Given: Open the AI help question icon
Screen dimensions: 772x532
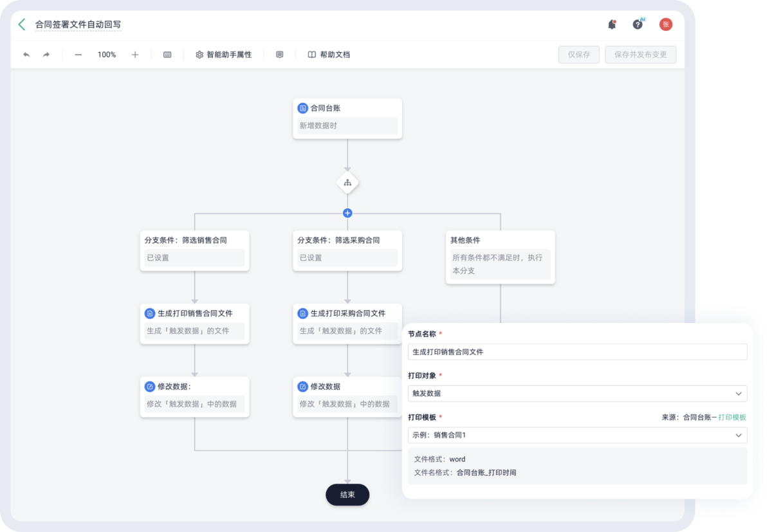Looking at the screenshot, I should 638,24.
